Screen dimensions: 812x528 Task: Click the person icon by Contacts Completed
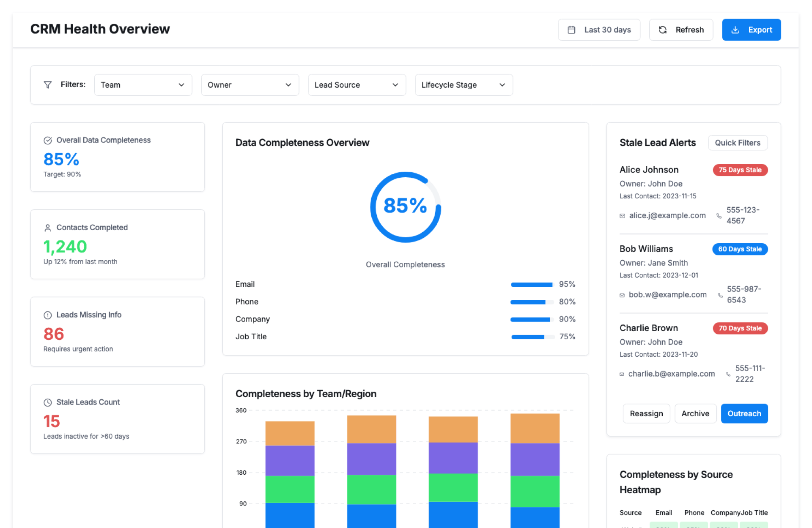(48, 228)
